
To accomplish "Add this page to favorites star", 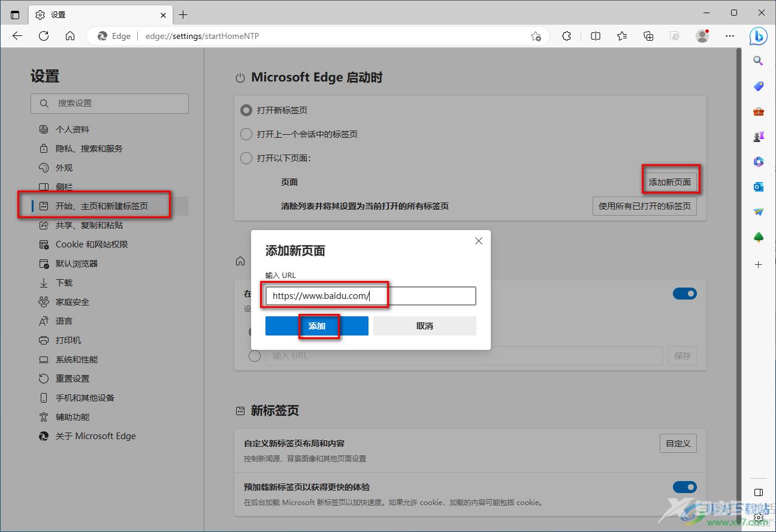I will (x=536, y=36).
